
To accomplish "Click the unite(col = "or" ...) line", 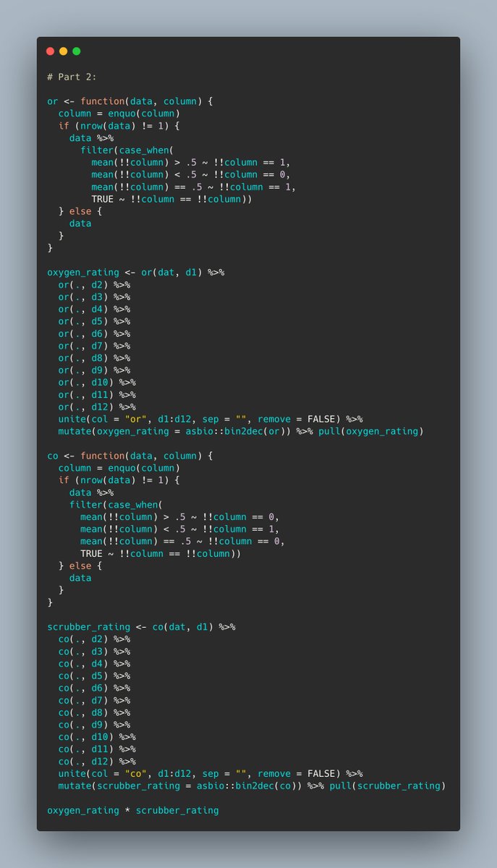I will pyautogui.click(x=211, y=419).
